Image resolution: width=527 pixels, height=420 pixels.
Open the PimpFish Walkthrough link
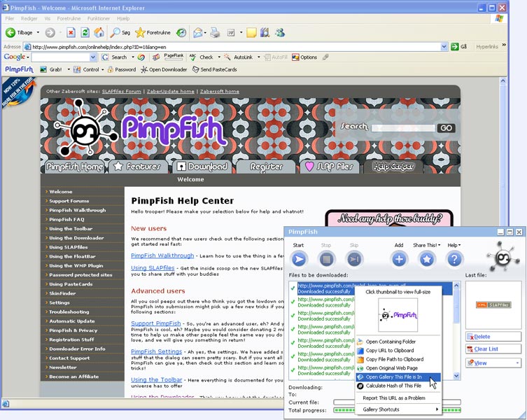tap(162, 255)
